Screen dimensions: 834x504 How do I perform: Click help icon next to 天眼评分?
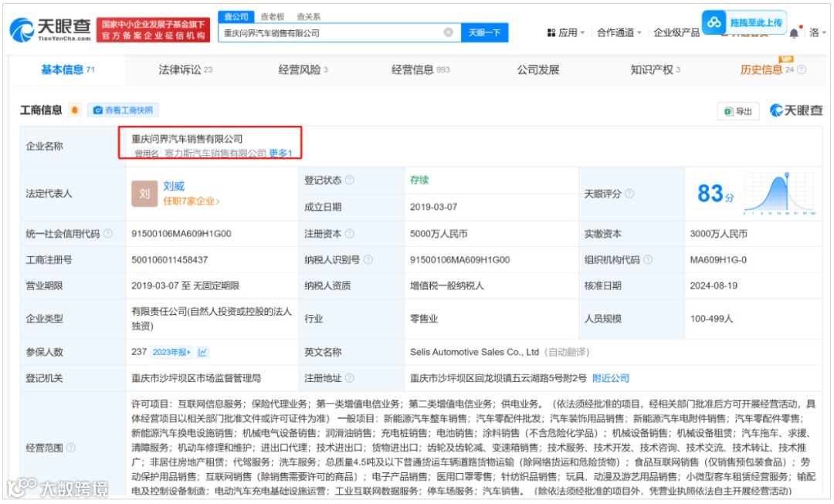point(629,194)
